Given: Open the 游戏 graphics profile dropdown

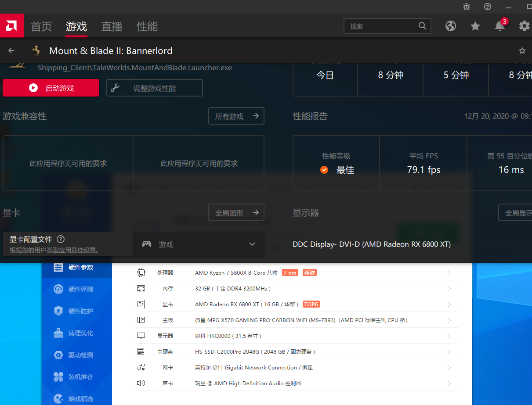Looking at the screenshot, I should tap(199, 244).
